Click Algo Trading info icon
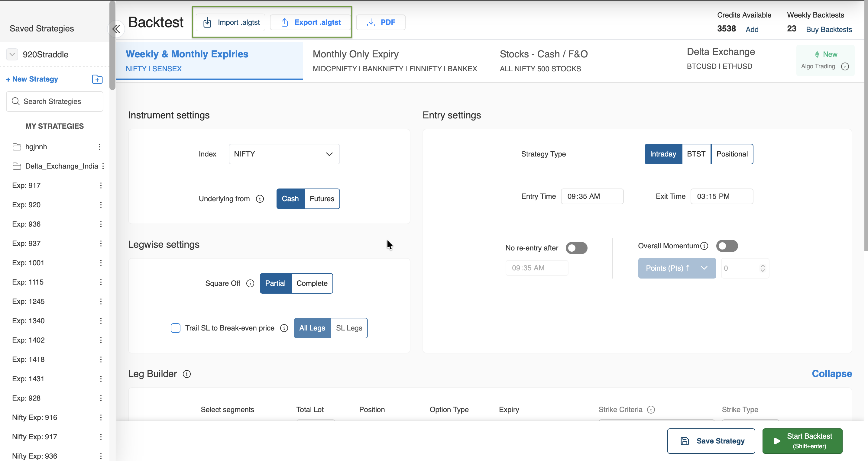The height and width of the screenshot is (461, 868). click(x=845, y=66)
